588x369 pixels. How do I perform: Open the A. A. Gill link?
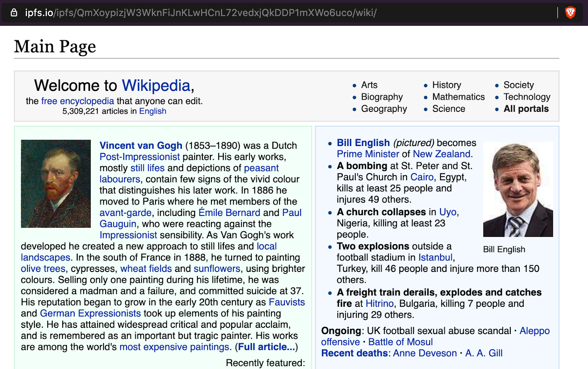pos(484,353)
